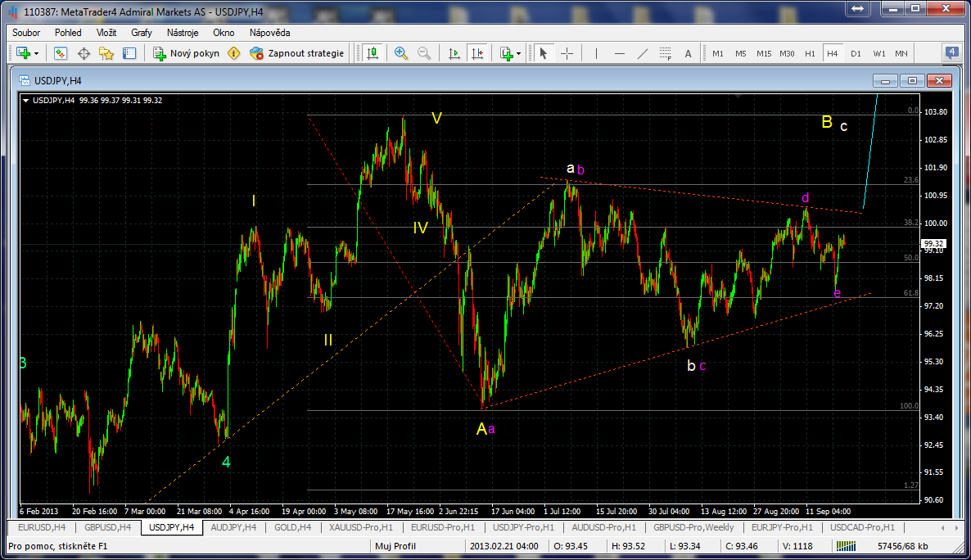971x560 pixels.
Task: Click the Muj Profil status bar entry
Action: click(395, 546)
